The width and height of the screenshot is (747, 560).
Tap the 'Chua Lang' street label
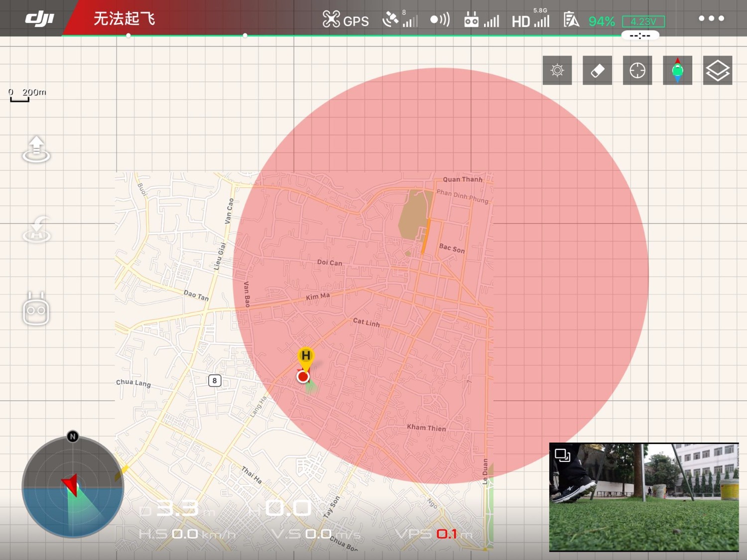coord(133,383)
